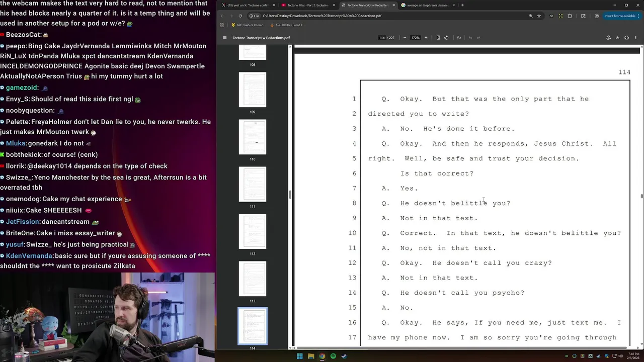This screenshot has width=644, height=362.
Task: Open Steam from the taskbar
Action: coord(344,356)
